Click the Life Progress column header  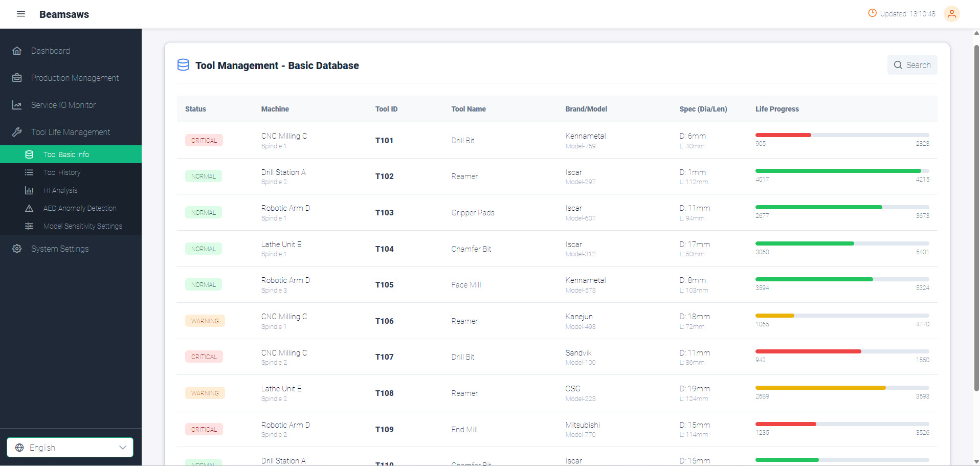[x=777, y=109]
